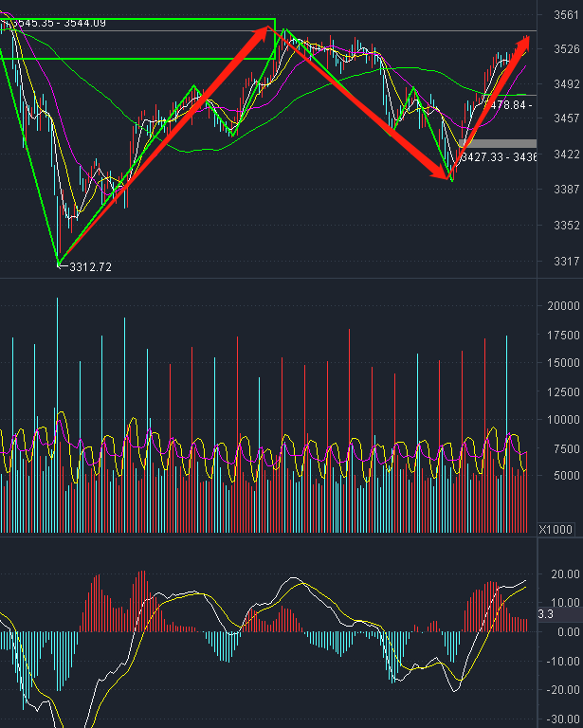This screenshot has width=583, height=728.
Task: Select the 10.00 MACD axis label
Action: (x=565, y=603)
